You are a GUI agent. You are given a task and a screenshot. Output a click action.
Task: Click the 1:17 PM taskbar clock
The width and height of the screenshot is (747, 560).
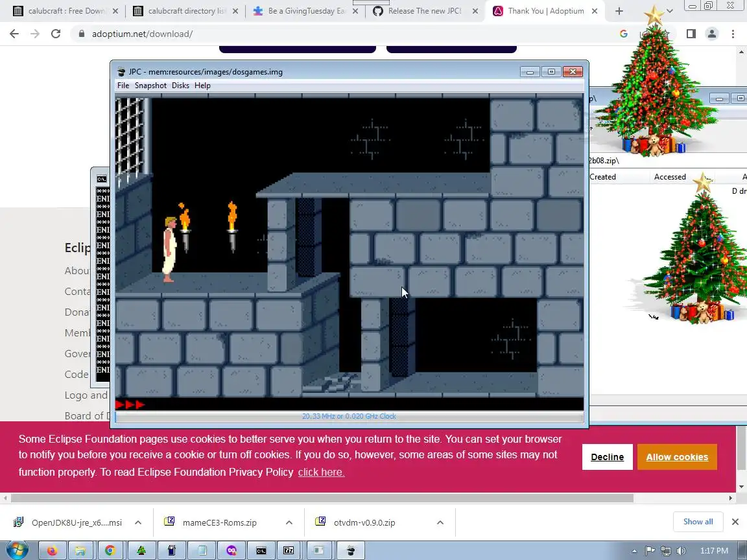coord(714,551)
